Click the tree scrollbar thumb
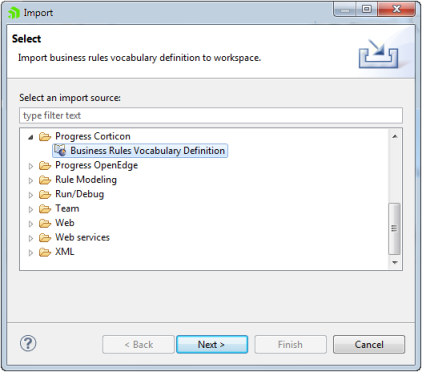 tap(395, 229)
